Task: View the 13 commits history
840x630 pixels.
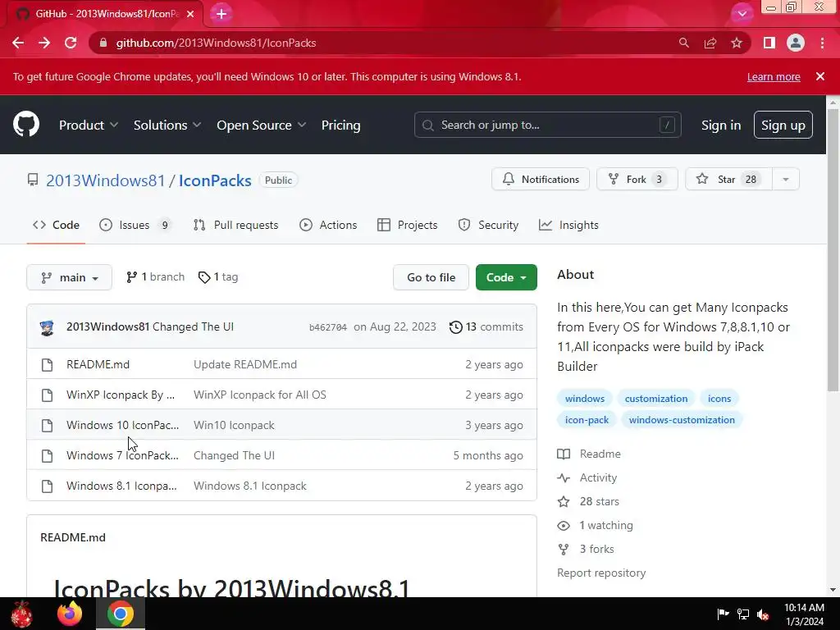Action: pos(486,326)
